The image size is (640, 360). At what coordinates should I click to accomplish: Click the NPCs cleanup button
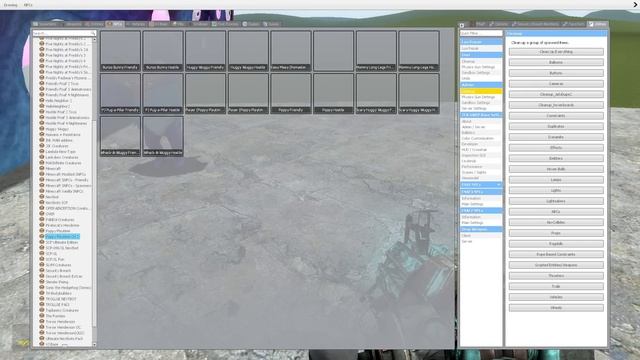click(x=556, y=212)
